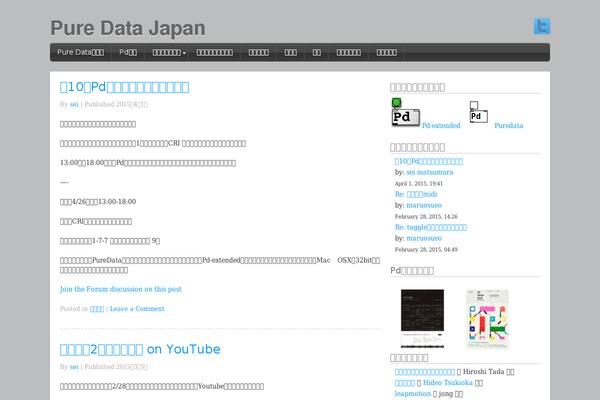The width and height of the screenshot is (600, 400).
Task: Open the Pure Data Japan site title
Action: tap(128, 28)
